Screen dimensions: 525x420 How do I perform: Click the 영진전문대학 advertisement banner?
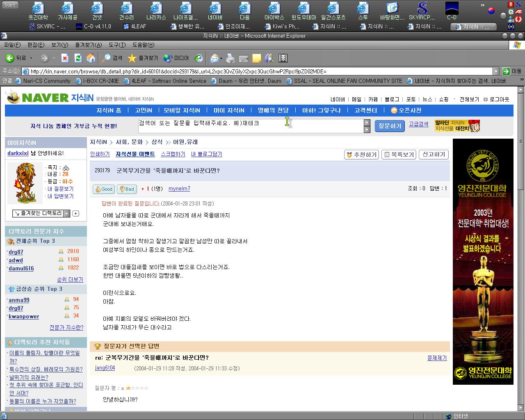483,262
